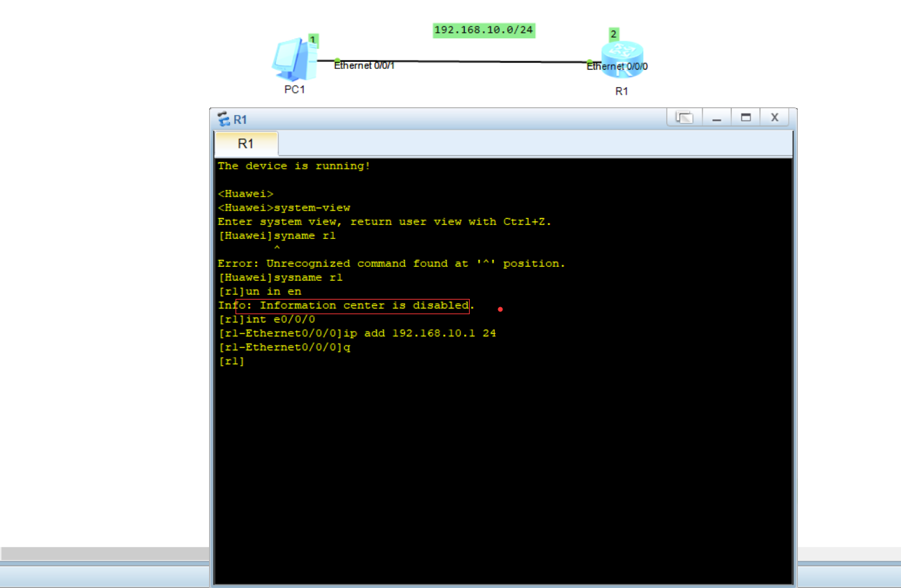901x588 pixels.
Task: Click the '[Huawei]sysname r1' line
Action: pos(280,277)
